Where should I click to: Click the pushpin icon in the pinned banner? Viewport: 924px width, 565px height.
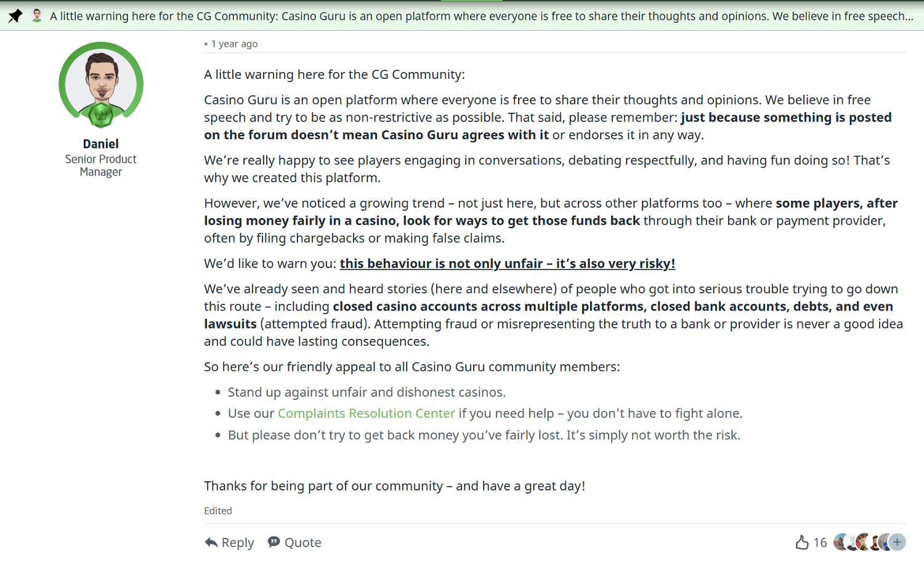[15, 16]
